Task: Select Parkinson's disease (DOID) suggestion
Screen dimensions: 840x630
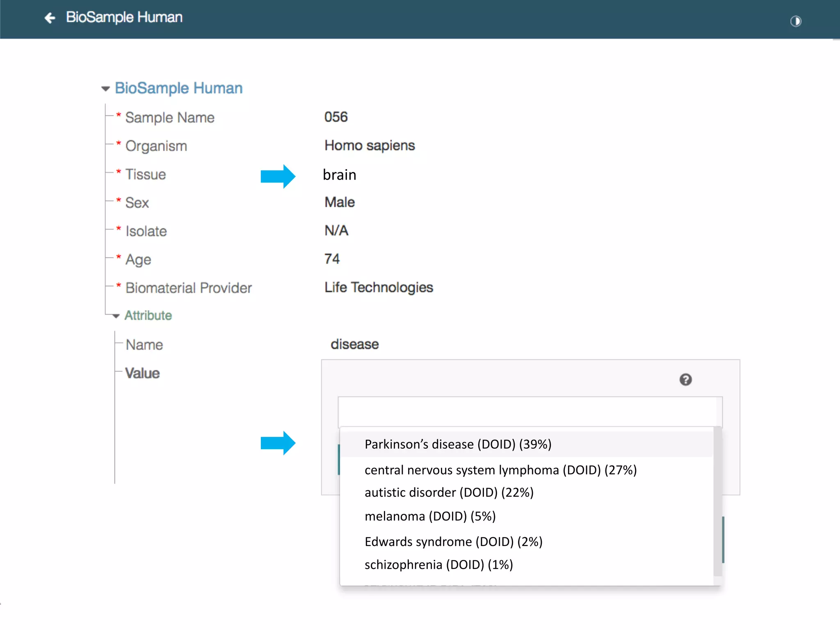Action: [458, 444]
